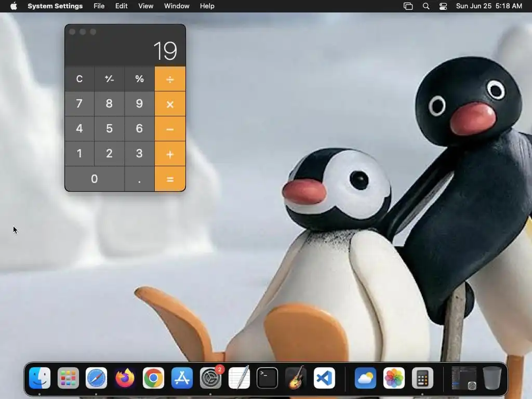The image size is (532, 399).
Task: Open Launchpad from the Dock
Action: 68,378
